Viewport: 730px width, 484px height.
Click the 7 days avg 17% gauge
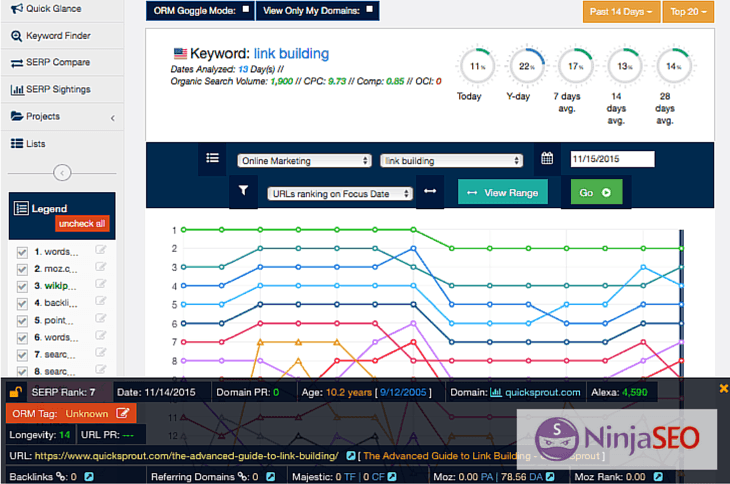pyautogui.click(x=575, y=66)
